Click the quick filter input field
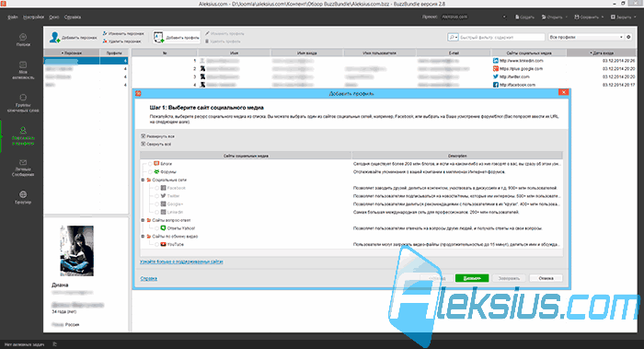644x349 pixels. [x=501, y=37]
